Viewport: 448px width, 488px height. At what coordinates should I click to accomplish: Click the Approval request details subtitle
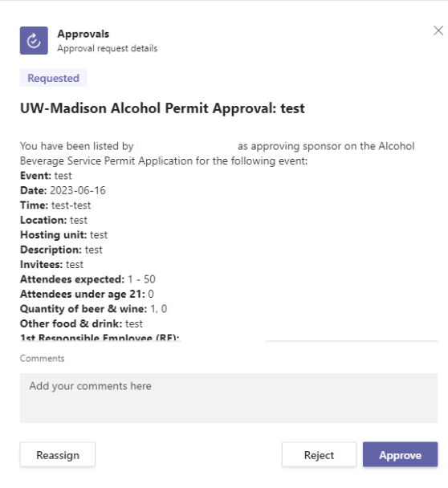click(x=108, y=48)
